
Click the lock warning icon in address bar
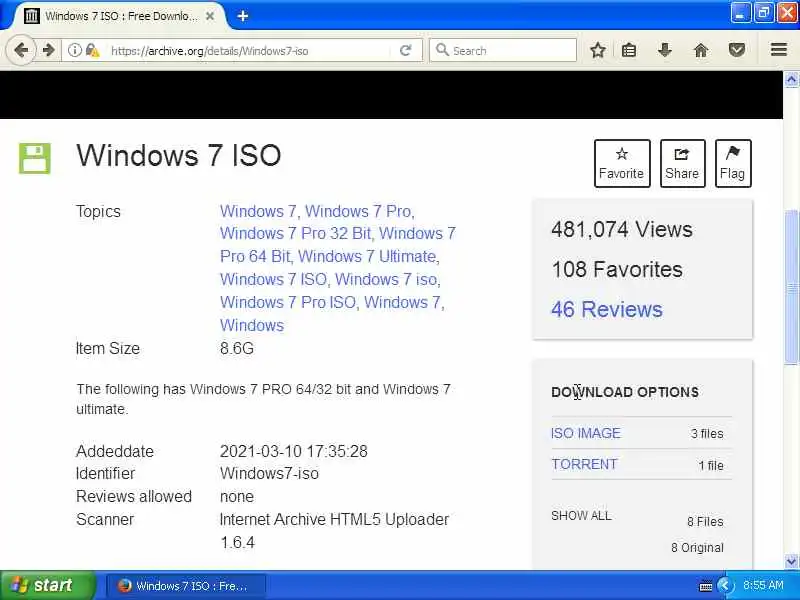coord(92,50)
